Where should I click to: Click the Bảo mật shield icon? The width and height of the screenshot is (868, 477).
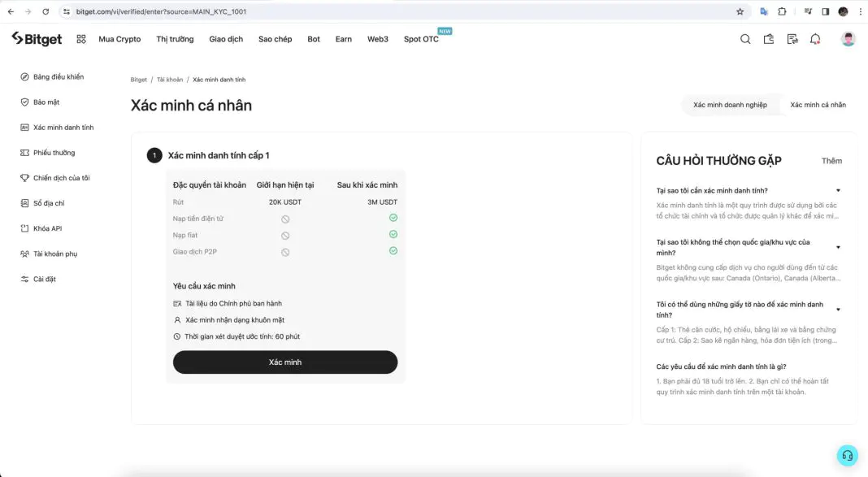pos(24,102)
